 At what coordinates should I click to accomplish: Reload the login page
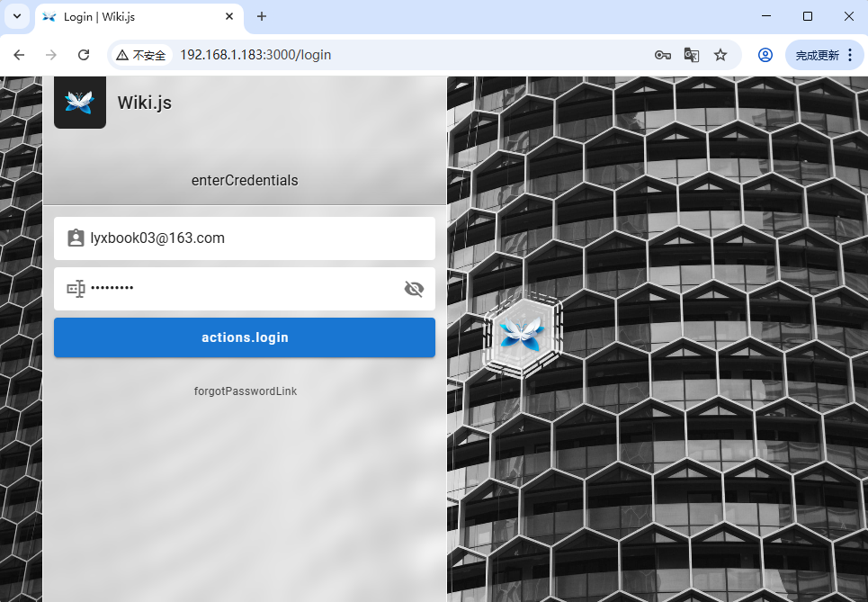(84, 55)
